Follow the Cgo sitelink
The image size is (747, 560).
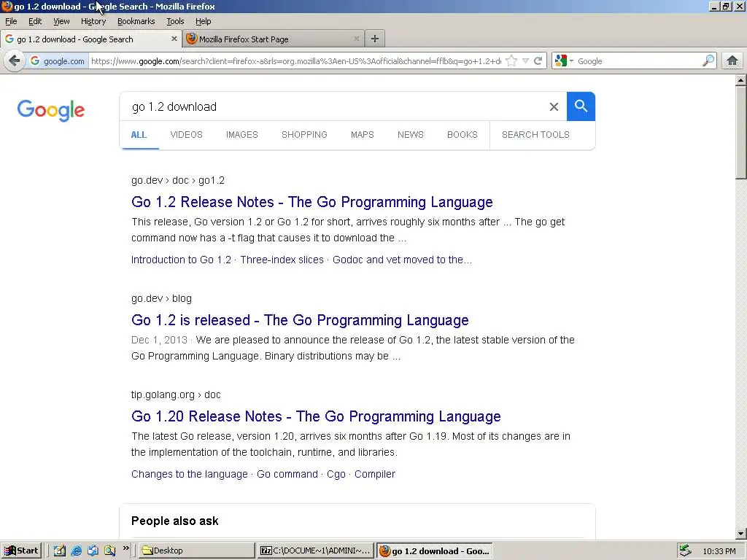coord(336,474)
